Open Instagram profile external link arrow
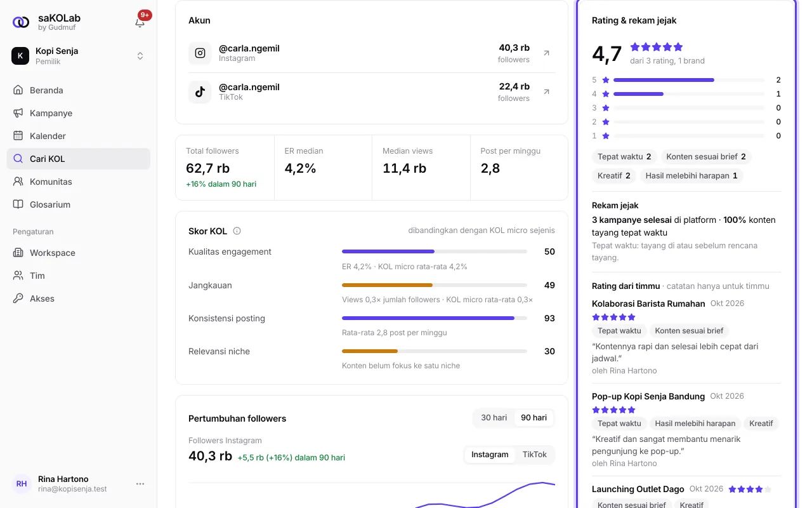Screen dimensions: 812x508 click(546, 53)
